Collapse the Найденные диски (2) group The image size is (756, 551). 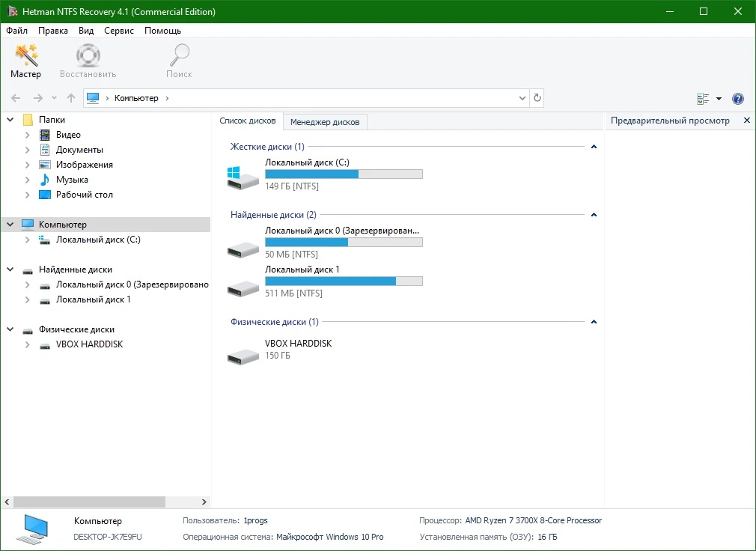point(594,215)
